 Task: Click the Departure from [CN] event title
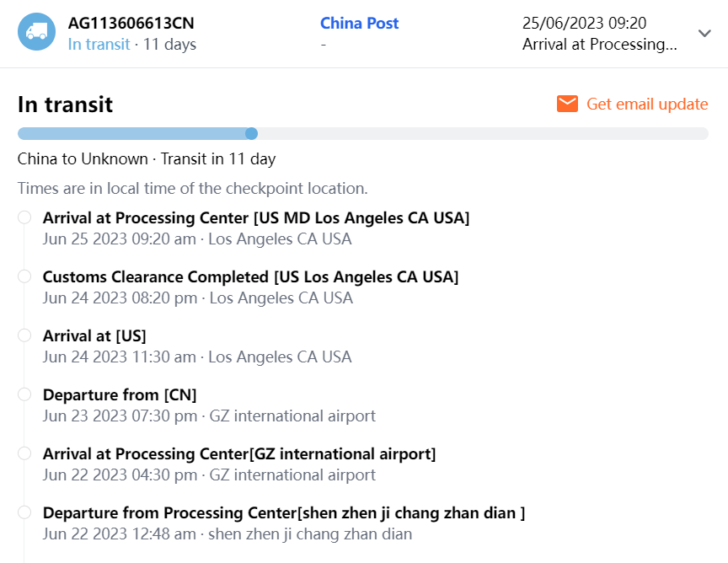(120, 394)
